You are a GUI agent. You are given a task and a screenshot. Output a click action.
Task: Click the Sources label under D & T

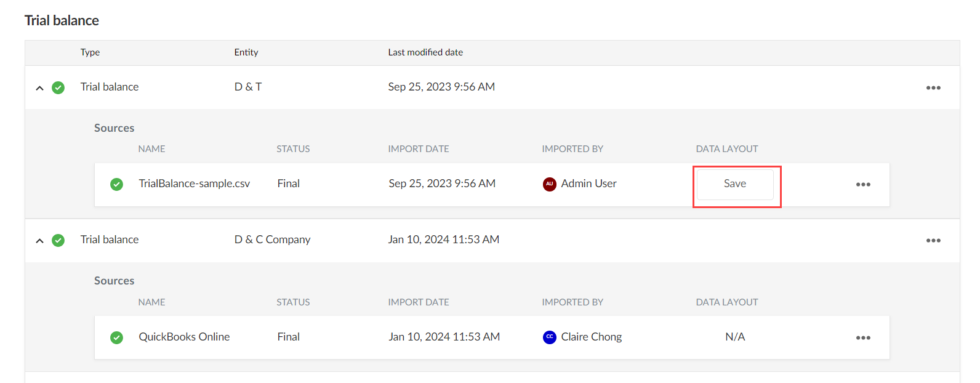click(114, 128)
